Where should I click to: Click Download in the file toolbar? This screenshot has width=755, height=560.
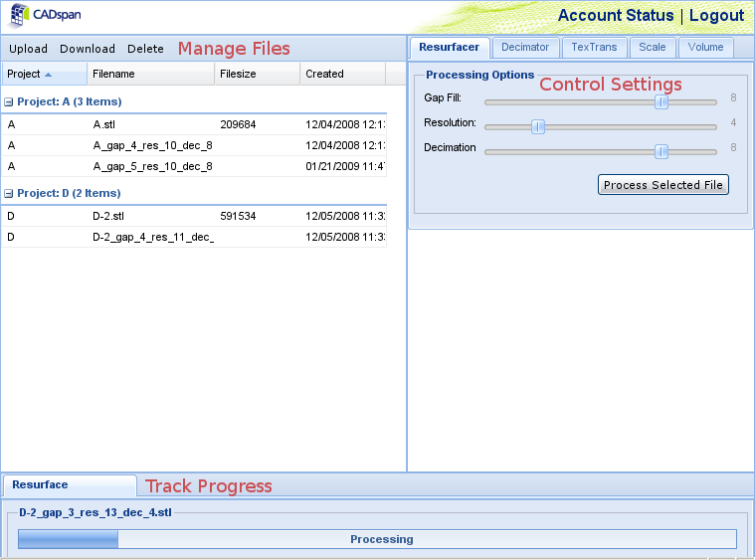coord(88,49)
